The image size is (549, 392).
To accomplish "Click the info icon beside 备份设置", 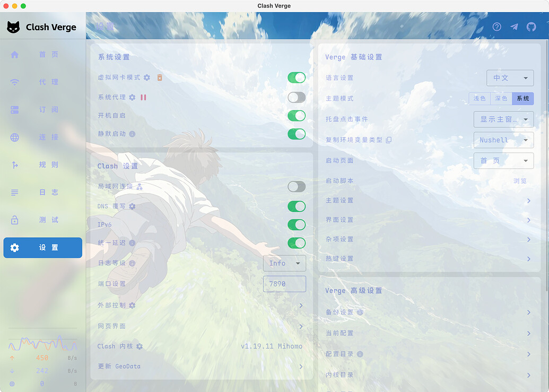I will 360,312.
